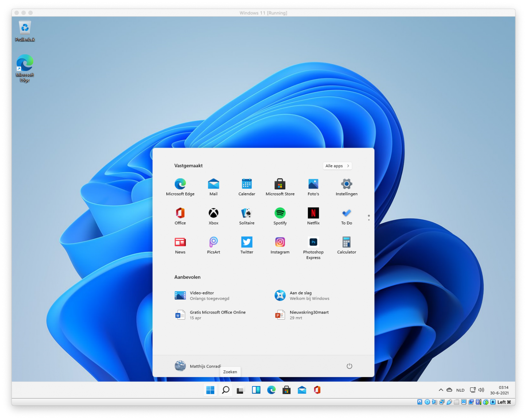Go to next page of pinned apps
Screen dimensions: 527x420
point(369,220)
